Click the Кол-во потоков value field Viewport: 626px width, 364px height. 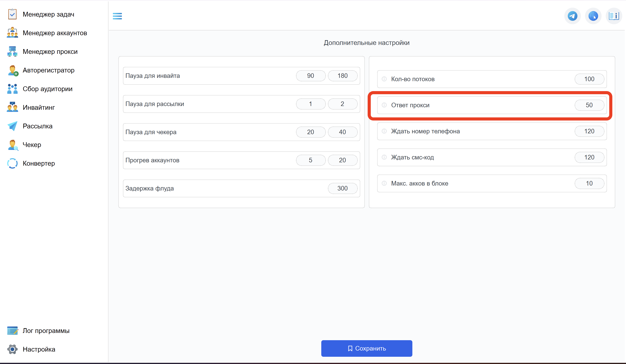click(x=589, y=79)
